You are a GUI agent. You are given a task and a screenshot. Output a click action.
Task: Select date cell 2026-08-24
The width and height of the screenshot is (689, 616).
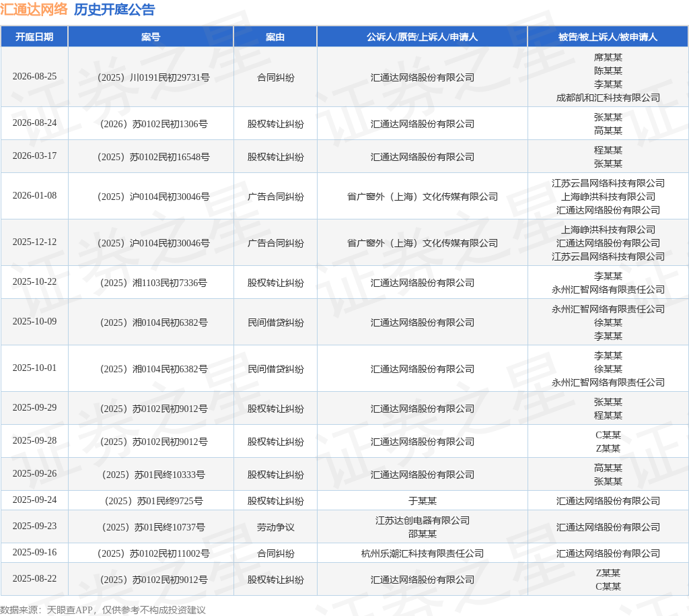click(34, 123)
